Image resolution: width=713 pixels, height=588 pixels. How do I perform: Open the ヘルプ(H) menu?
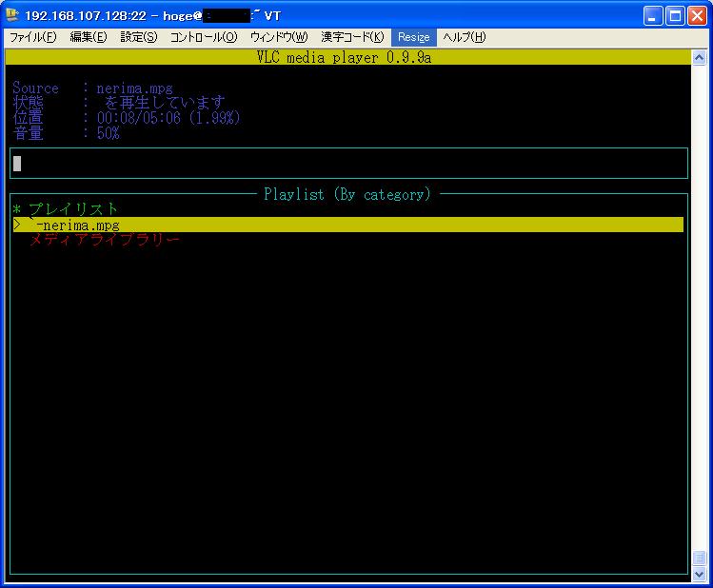tap(465, 37)
